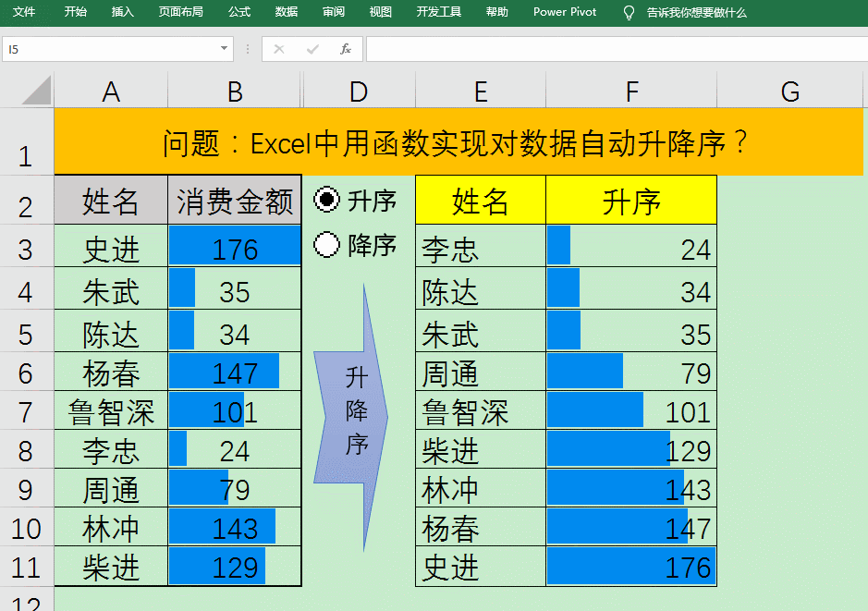Click the 24 value cell in column F
This screenshot has width=868, height=611.
point(631,246)
